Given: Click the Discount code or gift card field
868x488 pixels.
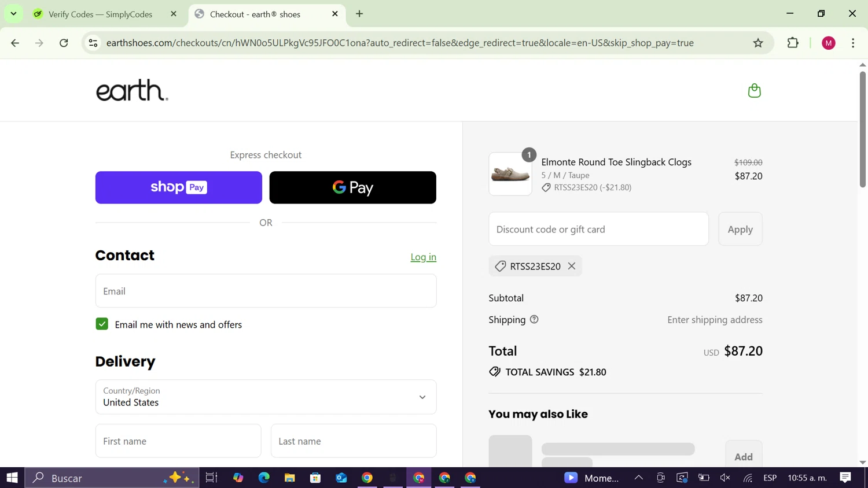Looking at the screenshot, I should coord(598,229).
